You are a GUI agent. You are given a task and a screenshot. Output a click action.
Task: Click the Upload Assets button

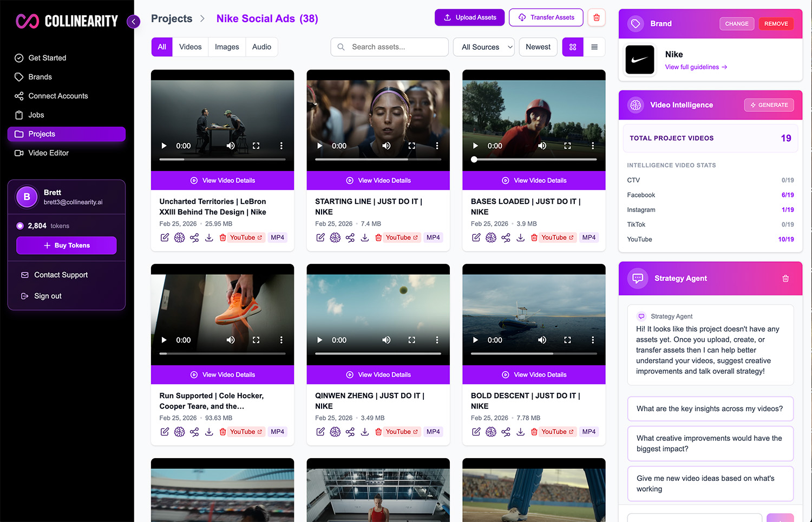pos(469,17)
